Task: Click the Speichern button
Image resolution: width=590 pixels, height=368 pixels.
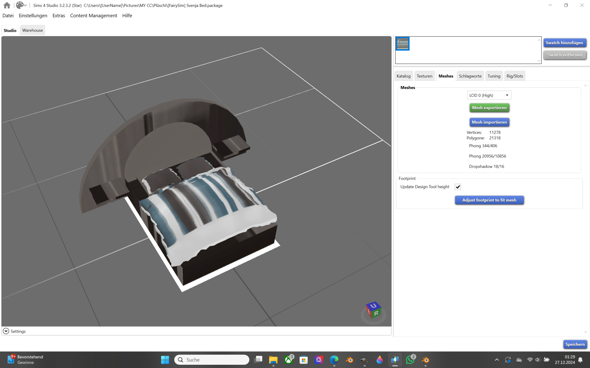Action: coord(575,344)
